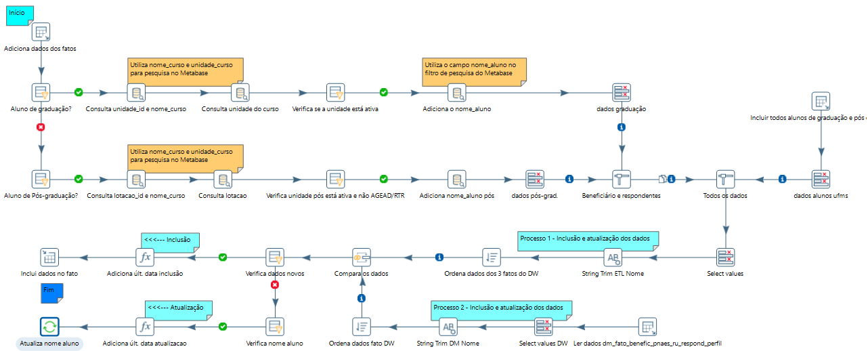Select the 'Incluir todos alunos de graduação' table input icon
868x351 pixels.
[821, 102]
